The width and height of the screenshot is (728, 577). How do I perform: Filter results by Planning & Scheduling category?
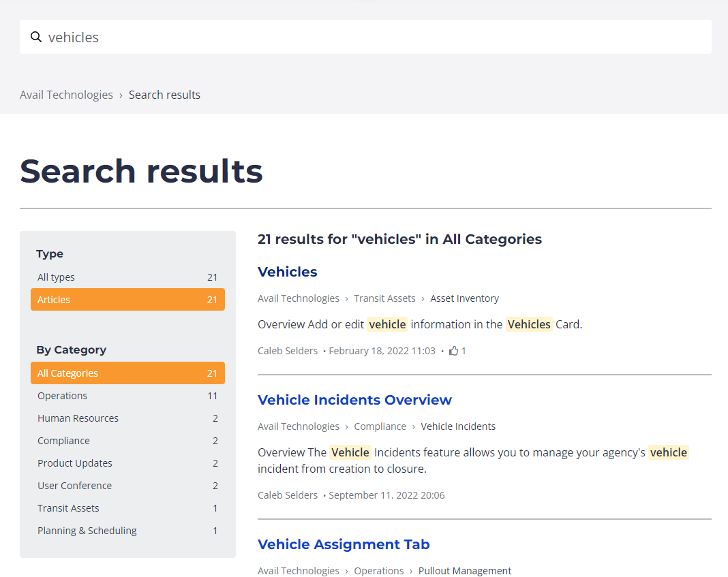point(127,531)
